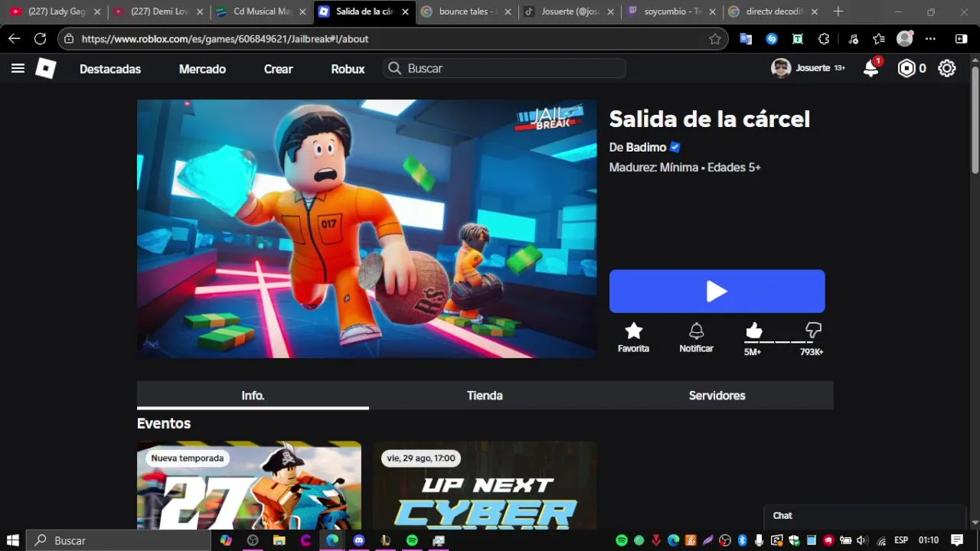The width and height of the screenshot is (980, 551).
Task: Bookmark this page with address bar star
Action: [715, 39]
